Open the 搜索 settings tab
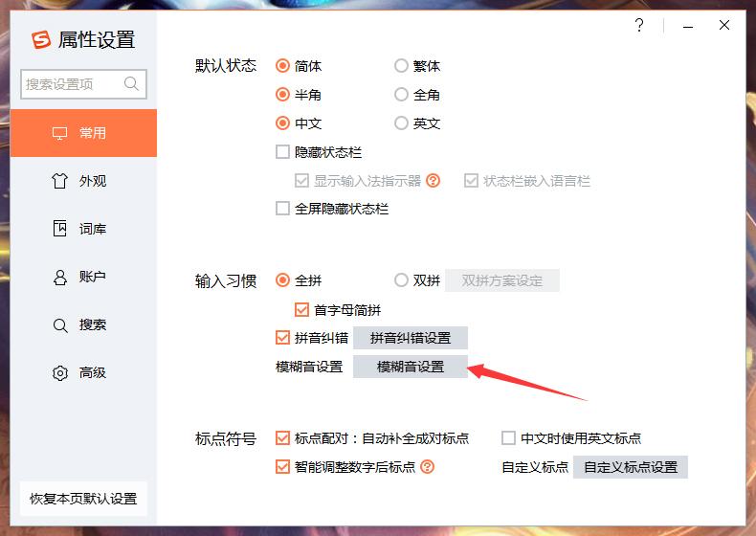756x536 pixels. coord(83,325)
